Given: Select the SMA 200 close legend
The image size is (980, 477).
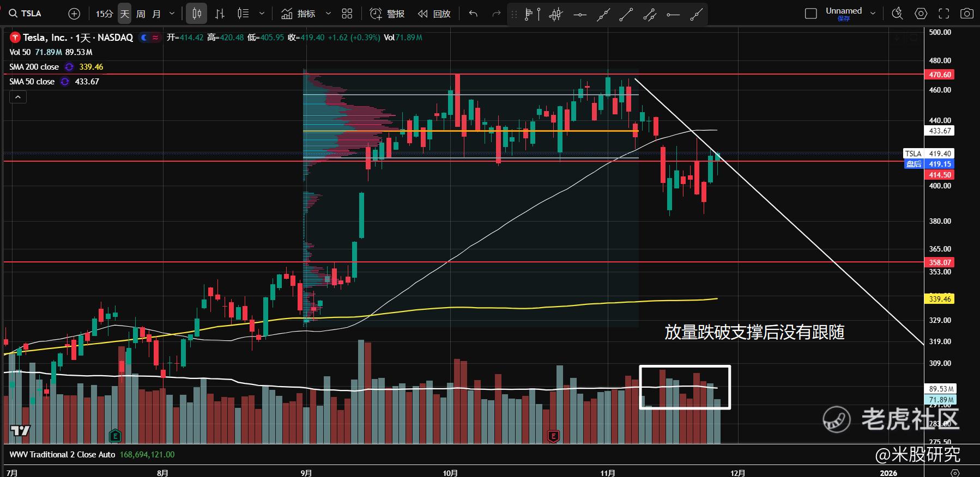Looking at the screenshot, I should [34, 67].
